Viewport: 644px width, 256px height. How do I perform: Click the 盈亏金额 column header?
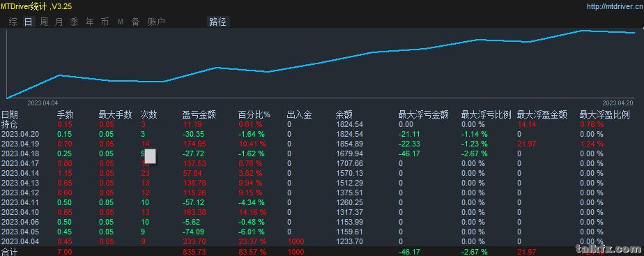[199, 114]
